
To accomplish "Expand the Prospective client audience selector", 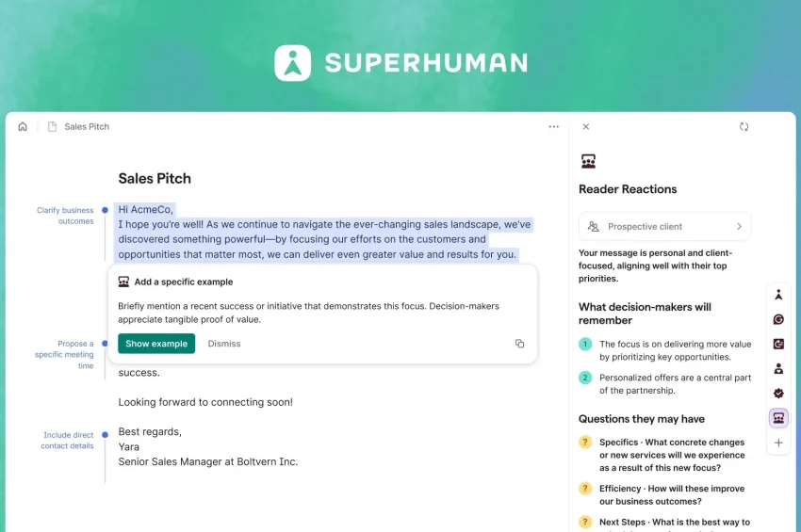I will tap(664, 227).
